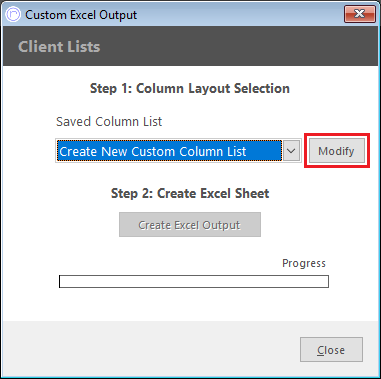Click the gray footer area left of Close
This screenshot has width=381, height=379.
(150, 349)
